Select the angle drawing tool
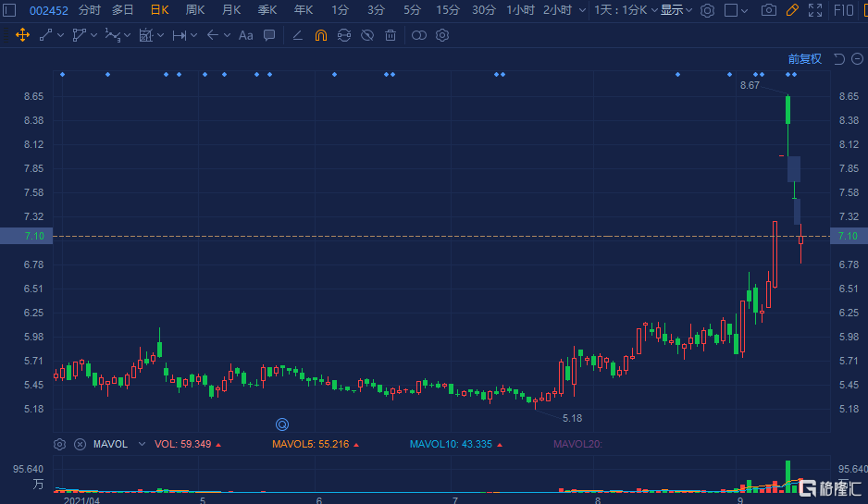The height and width of the screenshot is (504, 868). click(x=297, y=35)
